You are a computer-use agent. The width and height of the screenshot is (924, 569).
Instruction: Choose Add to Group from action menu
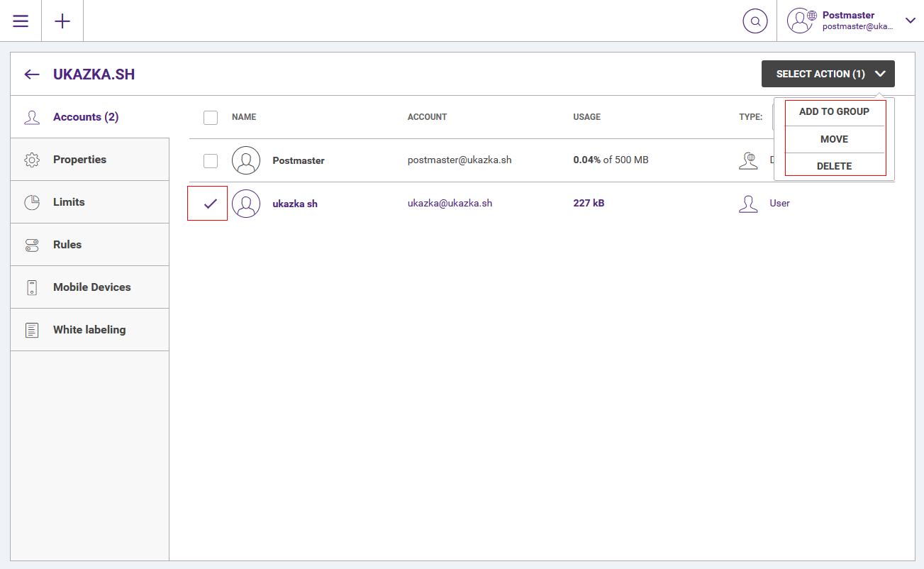(834, 111)
